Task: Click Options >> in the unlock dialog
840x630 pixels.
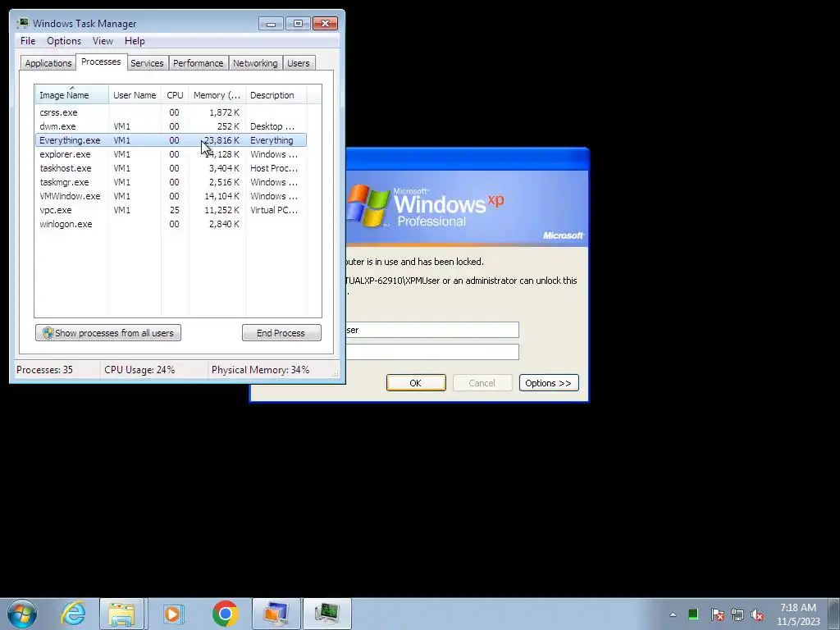Action: 549,382
